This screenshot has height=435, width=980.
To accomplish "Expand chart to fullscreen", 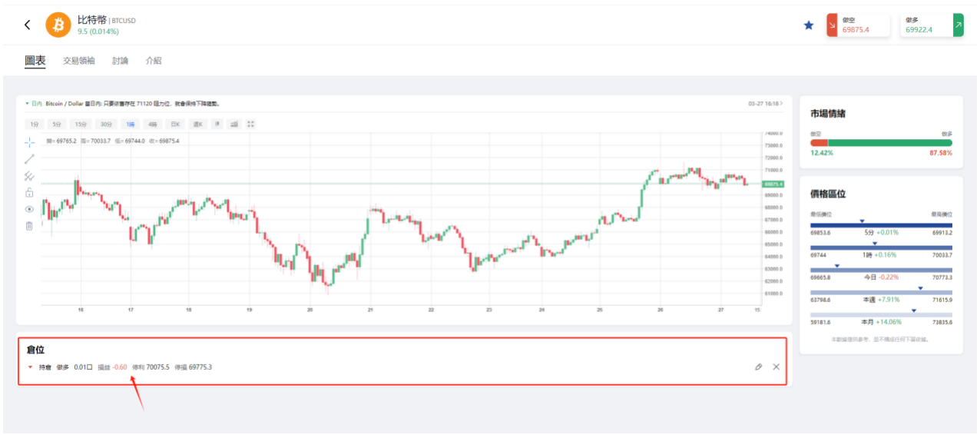I will (x=250, y=124).
